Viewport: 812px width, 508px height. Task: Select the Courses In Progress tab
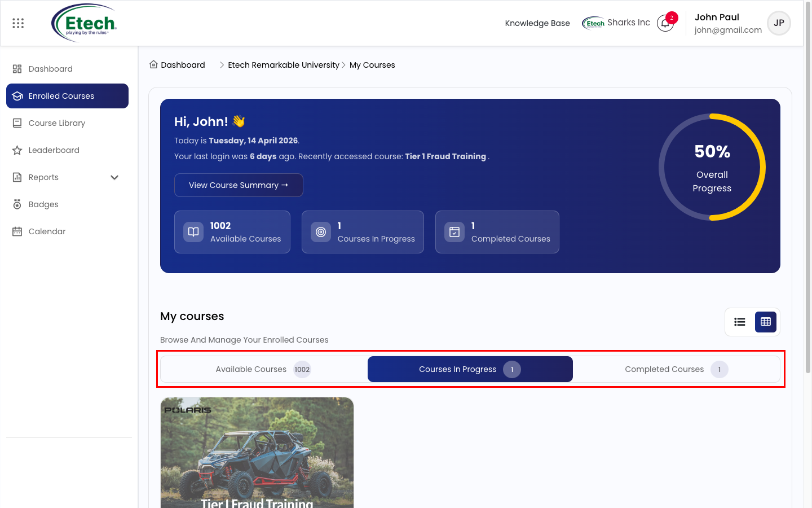pyautogui.click(x=470, y=369)
